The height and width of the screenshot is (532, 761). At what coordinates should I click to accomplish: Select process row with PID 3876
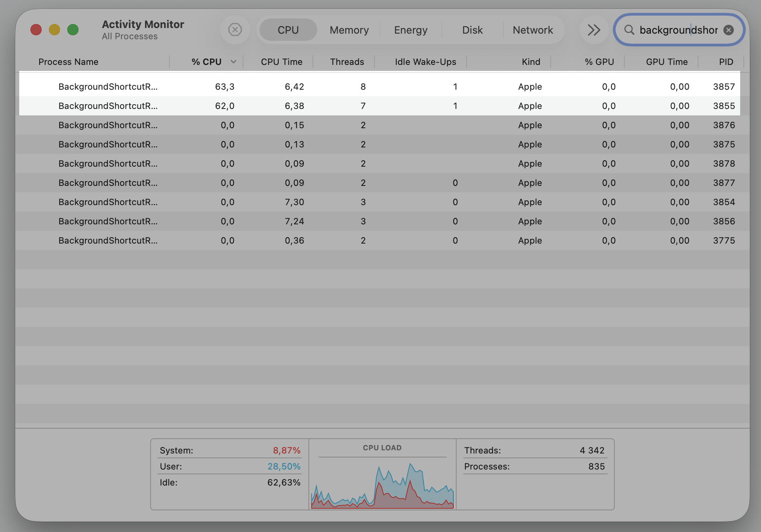point(383,125)
